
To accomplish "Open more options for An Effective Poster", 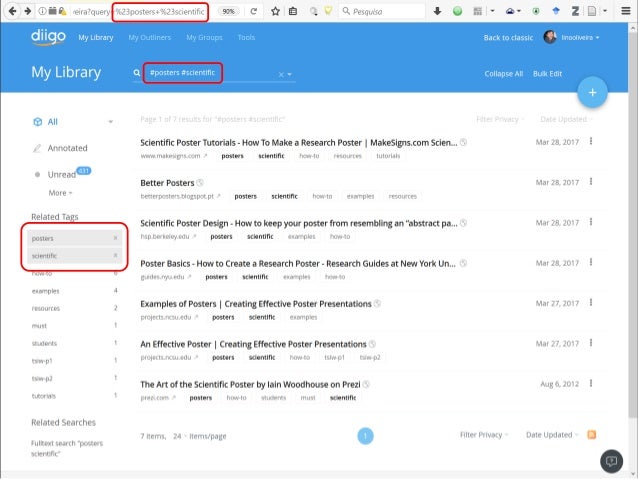I will pyautogui.click(x=591, y=343).
